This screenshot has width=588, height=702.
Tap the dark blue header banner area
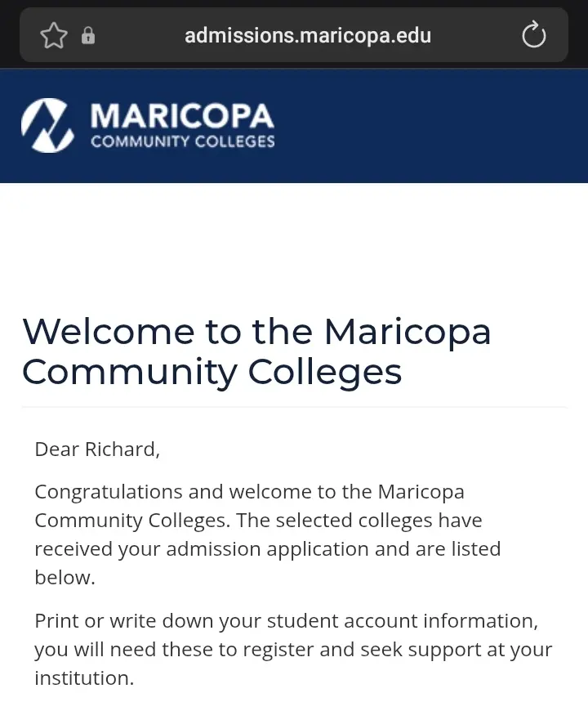[294, 126]
